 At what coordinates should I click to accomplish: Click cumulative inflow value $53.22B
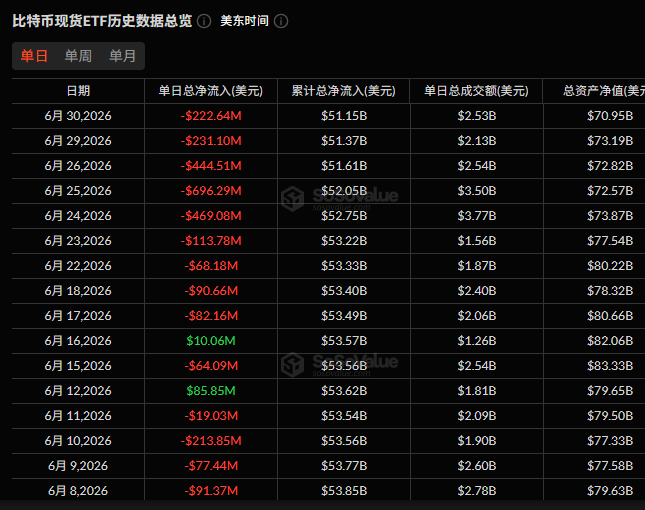[x=344, y=241]
